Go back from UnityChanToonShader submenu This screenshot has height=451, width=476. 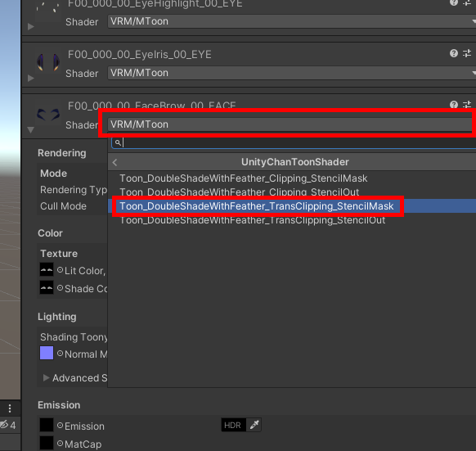point(115,162)
